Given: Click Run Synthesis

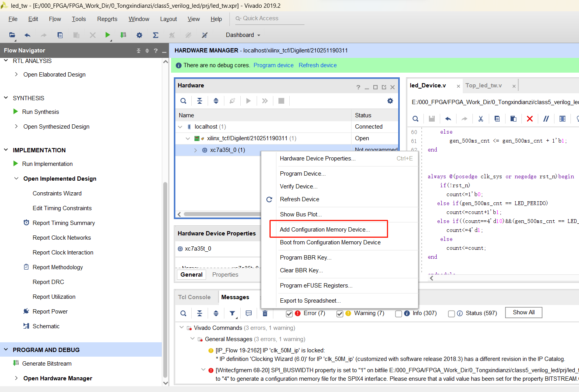Looking at the screenshot, I should 40,112.
